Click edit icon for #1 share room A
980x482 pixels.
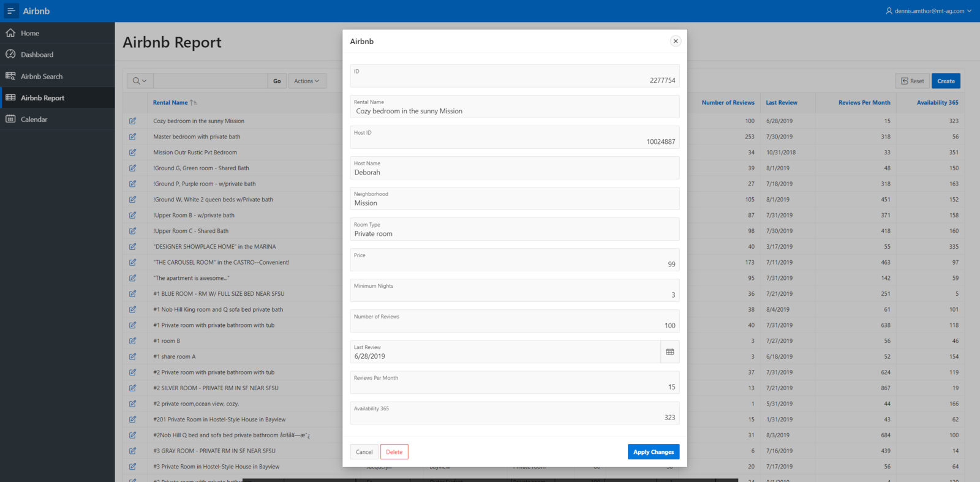click(x=132, y=356)
